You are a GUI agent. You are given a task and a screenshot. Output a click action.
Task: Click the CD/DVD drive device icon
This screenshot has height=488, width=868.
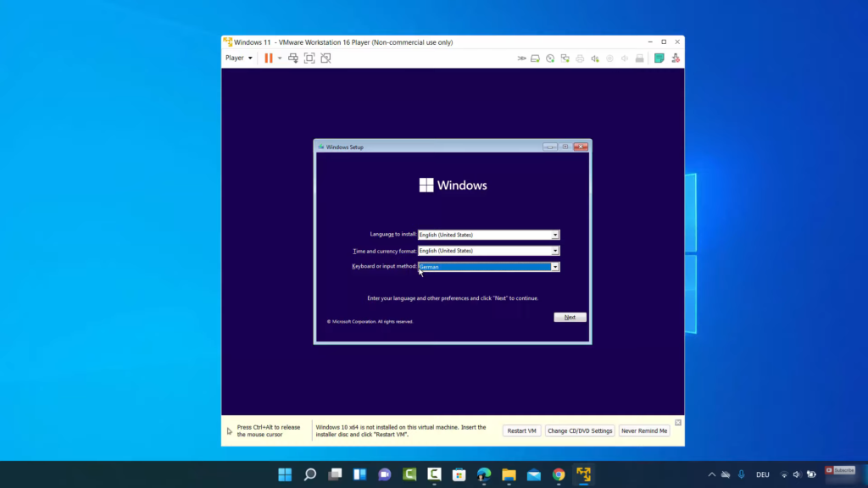[550, 58]
